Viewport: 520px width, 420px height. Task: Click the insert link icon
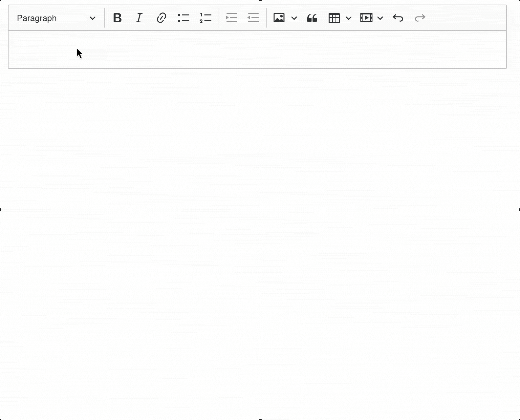pyautogui.click(x=161, y=18)
